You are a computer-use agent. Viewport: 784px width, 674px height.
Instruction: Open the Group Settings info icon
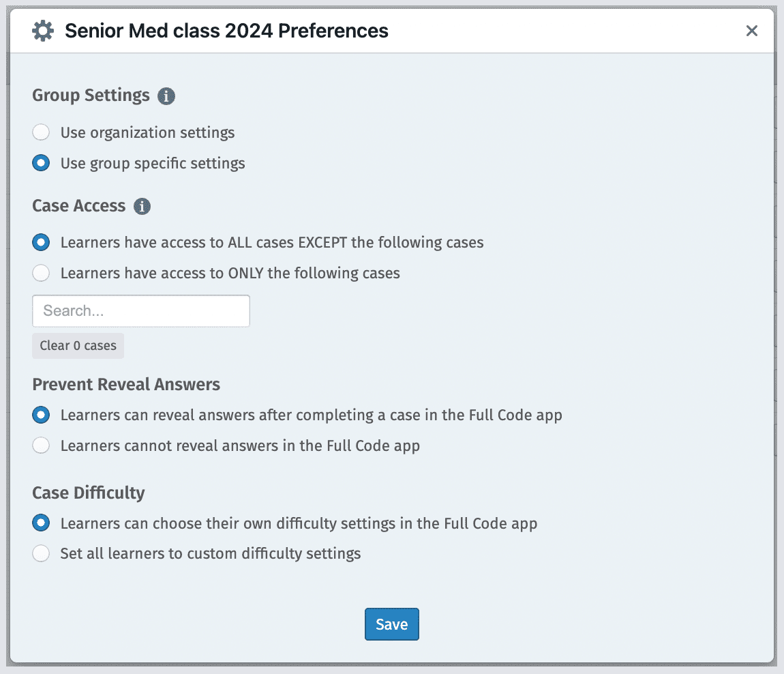point(166,96)
